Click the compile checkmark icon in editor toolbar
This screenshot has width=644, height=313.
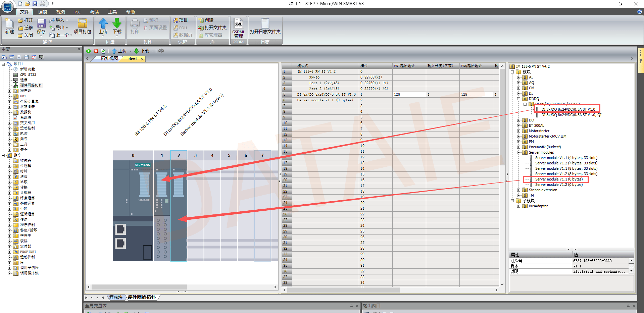tap(103, 51)
